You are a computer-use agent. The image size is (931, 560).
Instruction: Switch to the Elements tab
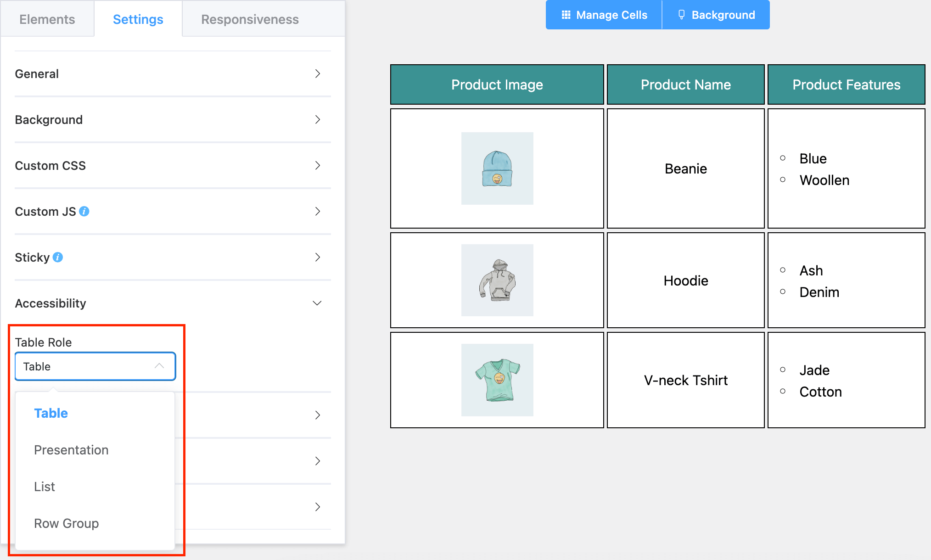coord(47,19)
